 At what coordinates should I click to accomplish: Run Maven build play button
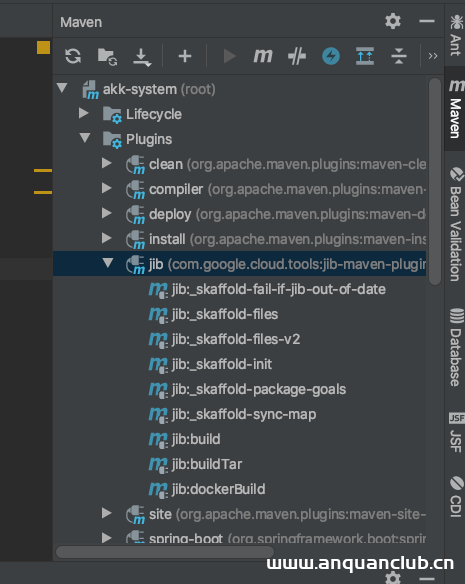click(229, 57)
